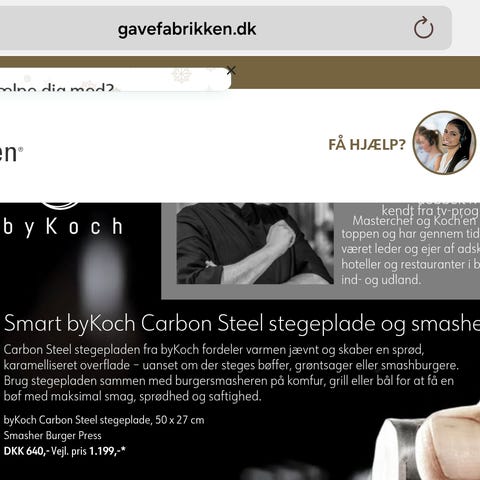Select the gavefabrikken.dk address bar text
The width and height of the screenshot is (480, 480).
(187, 29)
